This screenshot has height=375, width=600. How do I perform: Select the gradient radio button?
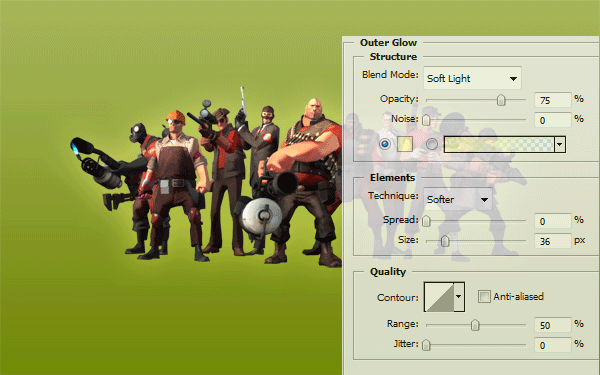pos(432,144)
